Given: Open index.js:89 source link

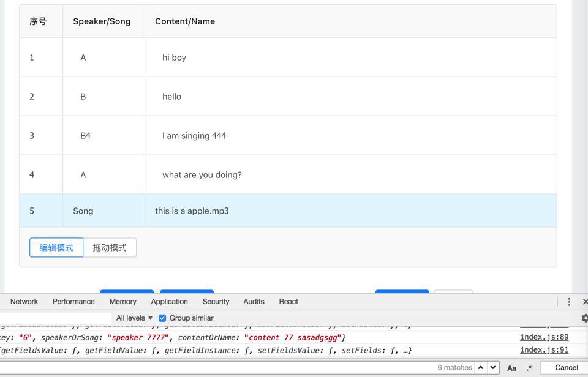Looking at the screenshot, I should (x=544, y=337).
